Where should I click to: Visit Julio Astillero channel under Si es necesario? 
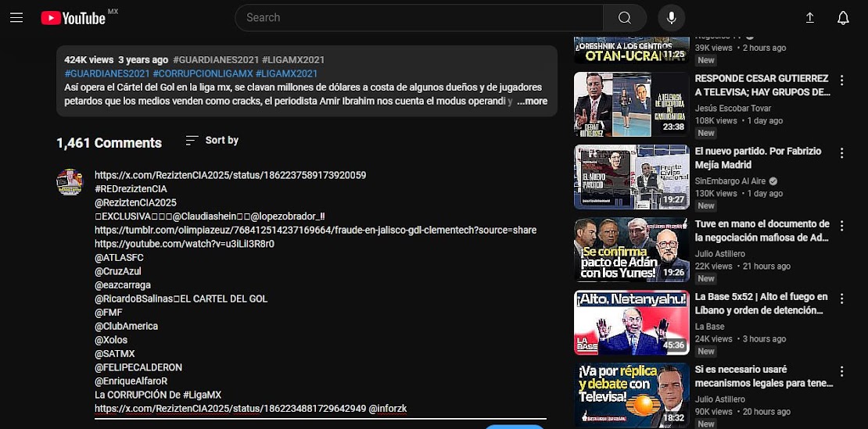[x=719, y=400]
